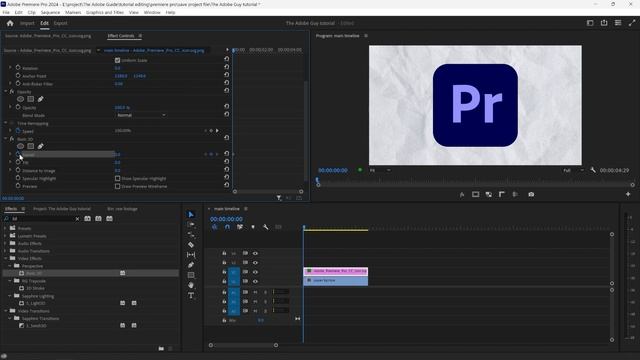Image resolution: width=640 pixels, height=360 pixels.
Task: Reset the Rotation parameter
Action: (227, 67)
